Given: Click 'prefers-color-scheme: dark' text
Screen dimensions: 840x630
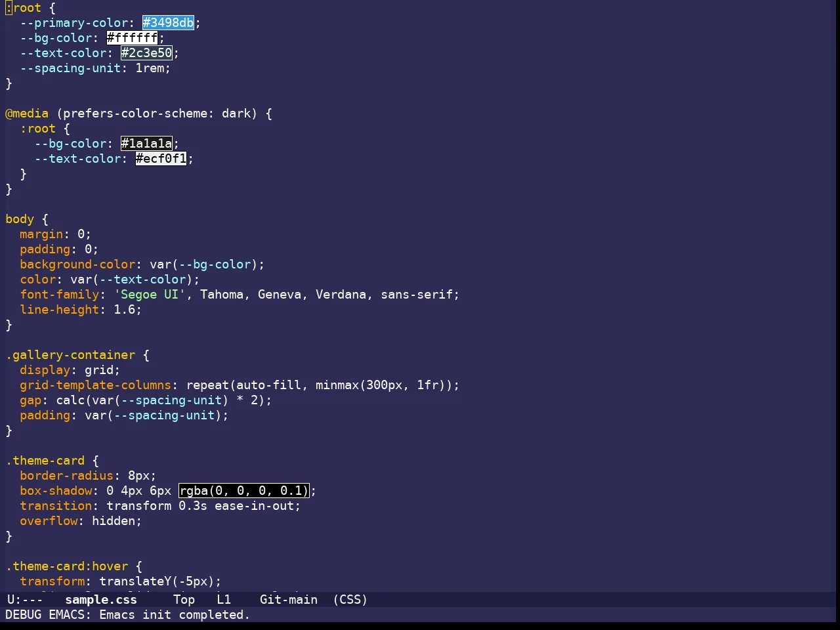Looking at the screenshot, I should (x=157, y=114).
